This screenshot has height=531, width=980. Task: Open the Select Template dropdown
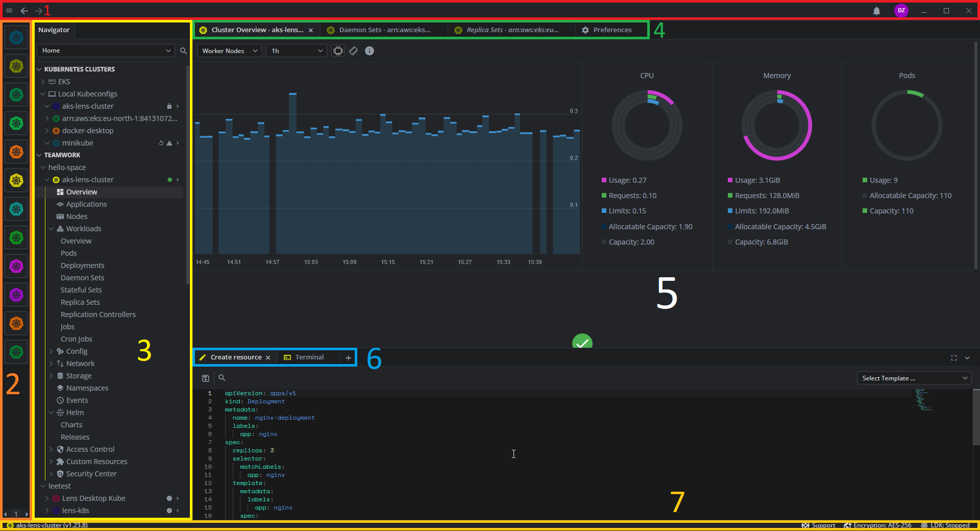point(914,378)
